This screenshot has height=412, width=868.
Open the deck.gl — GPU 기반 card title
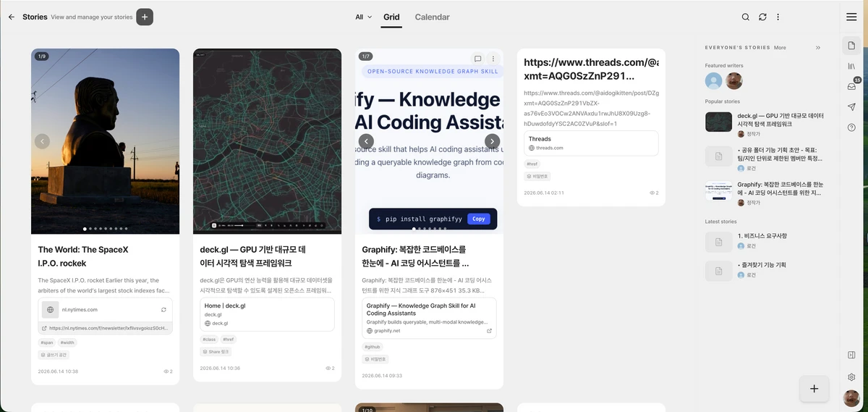(253, 256)
